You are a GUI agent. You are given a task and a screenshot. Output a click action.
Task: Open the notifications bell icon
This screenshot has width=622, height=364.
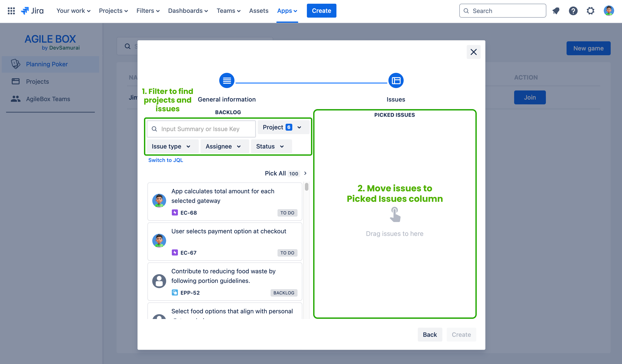click(x=556, y=11)
